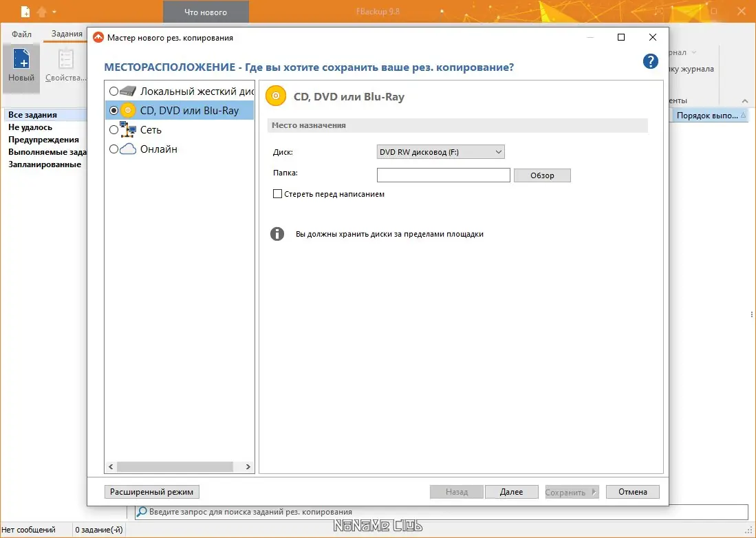This screenshot has width=756, height=538.
Task: Click the new document icon in title bar
Action: tap(25, 11)
